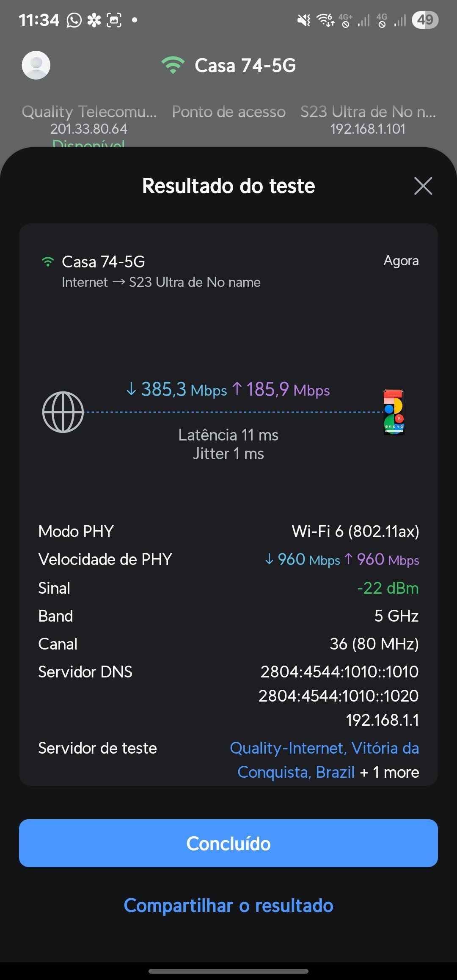Image resolution: width=457 pixels, height=980 pixels.
Task: Close the test result panel
Action: point(423,186)
